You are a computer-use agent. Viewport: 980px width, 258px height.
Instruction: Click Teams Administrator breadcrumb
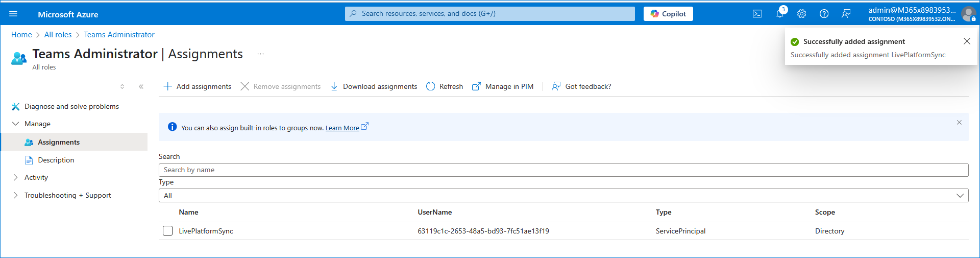click(x=119, y=35)
